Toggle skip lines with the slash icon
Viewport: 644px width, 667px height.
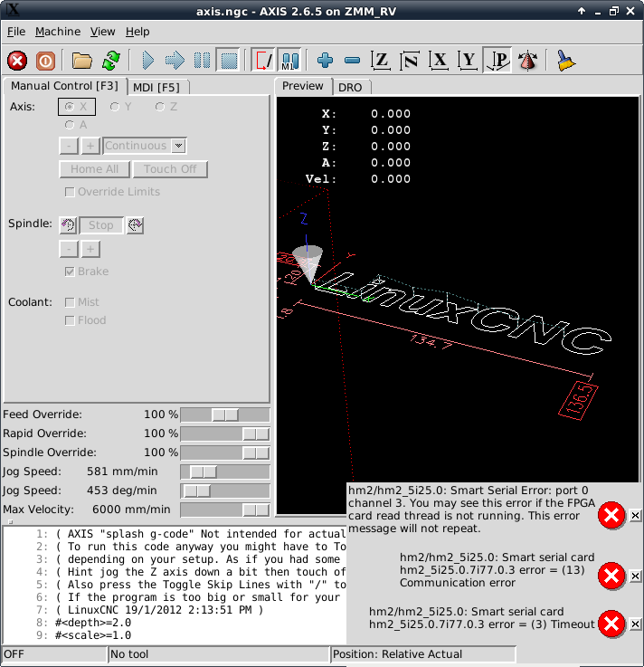pyautogui.click(x=263, y=61)
